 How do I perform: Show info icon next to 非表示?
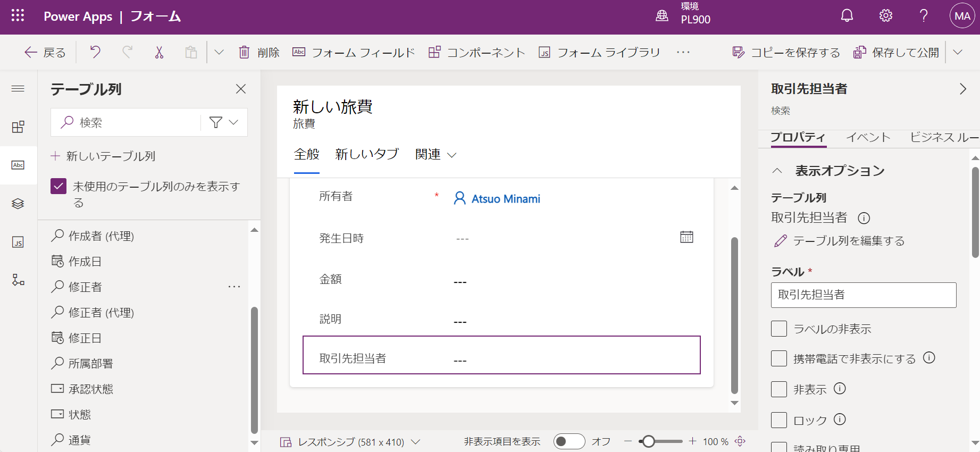point(840,389)
